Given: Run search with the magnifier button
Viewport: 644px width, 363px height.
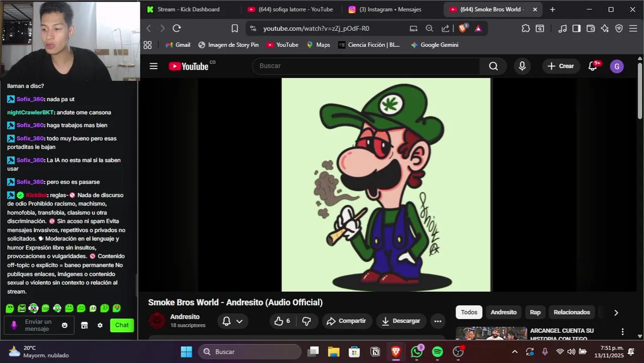Looking at the screenshot, I should coord(493,66).
